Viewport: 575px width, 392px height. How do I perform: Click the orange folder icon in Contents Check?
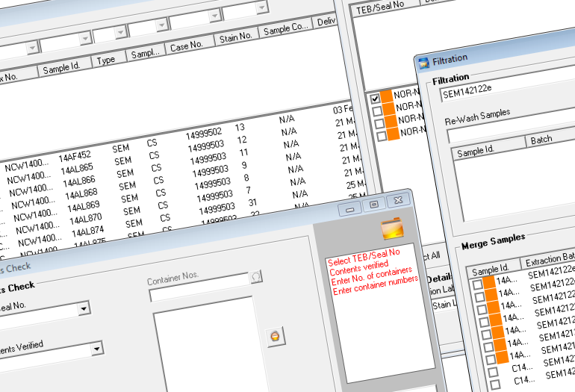(x=391, y=227)
